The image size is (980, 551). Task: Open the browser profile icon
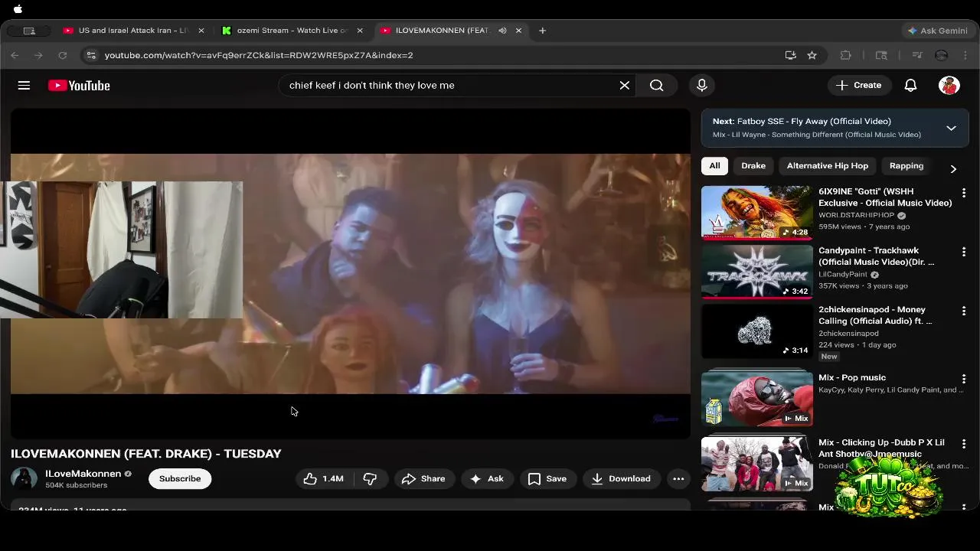[x=942, y=55]
